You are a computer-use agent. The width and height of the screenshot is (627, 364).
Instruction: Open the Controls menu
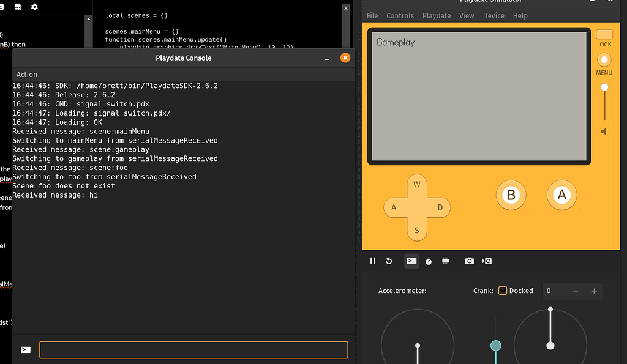pos(400,15)
